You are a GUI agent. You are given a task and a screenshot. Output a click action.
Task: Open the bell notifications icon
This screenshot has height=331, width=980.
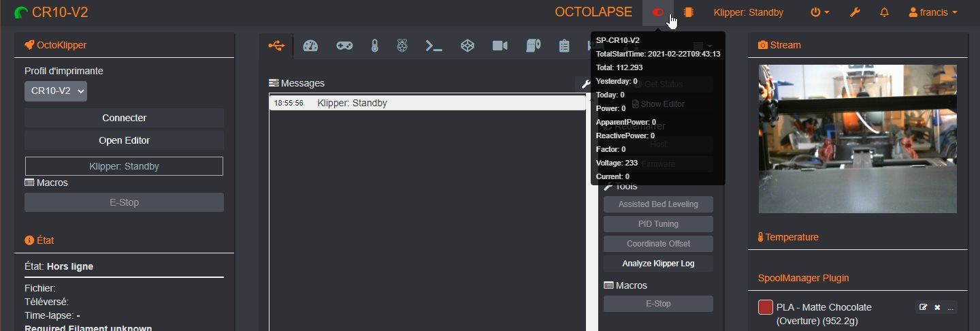point(885,12)
